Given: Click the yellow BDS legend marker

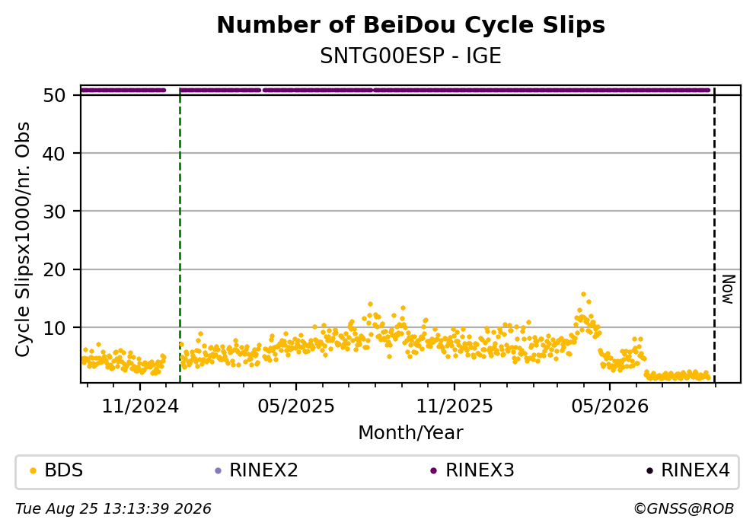Looking at the screenshot, I should [33, 471].
